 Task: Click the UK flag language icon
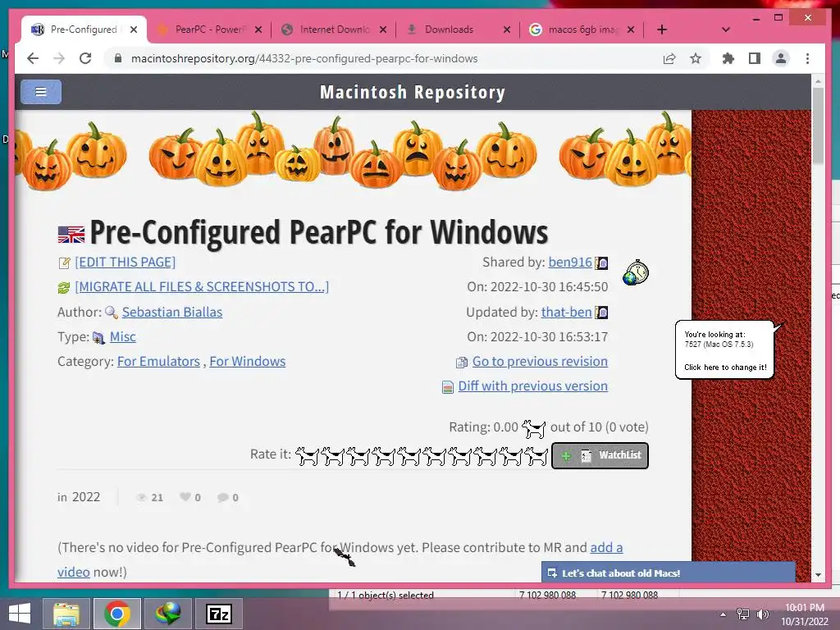71,234
